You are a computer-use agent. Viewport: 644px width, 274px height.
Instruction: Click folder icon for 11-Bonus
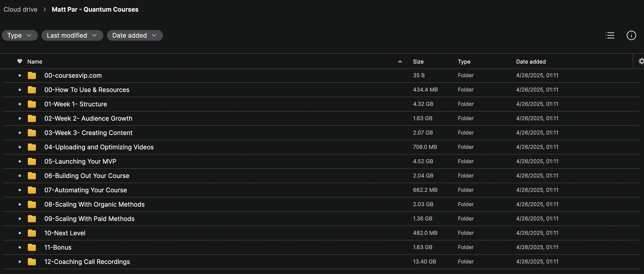pyautogui.click(x=32, y=247)
